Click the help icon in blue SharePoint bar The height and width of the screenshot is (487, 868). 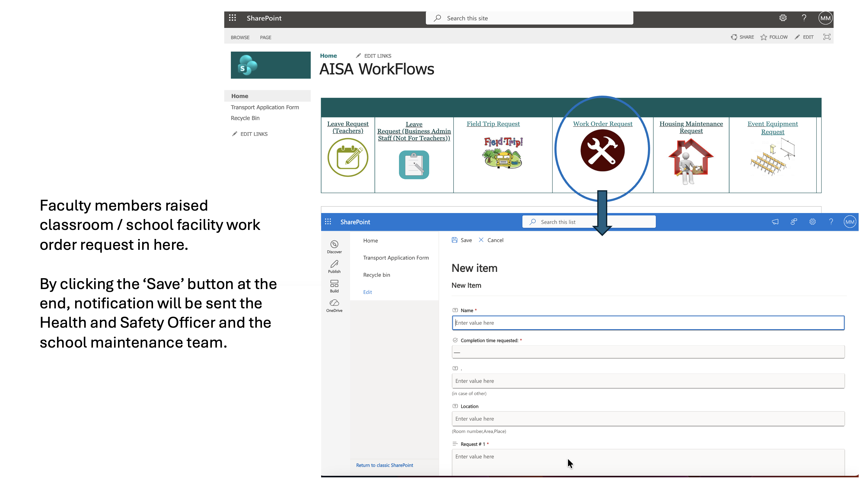[831, 221]
